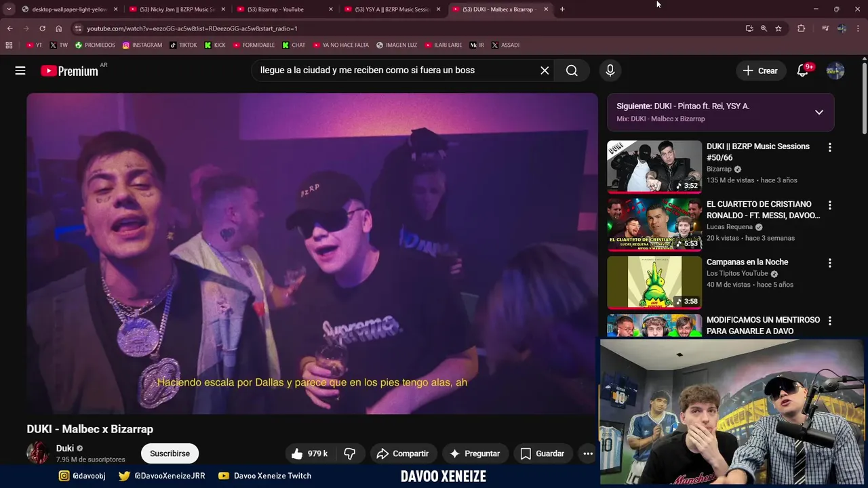Go back in browser history
Viewport: 868px width, 488px height.
coord(9,28)
